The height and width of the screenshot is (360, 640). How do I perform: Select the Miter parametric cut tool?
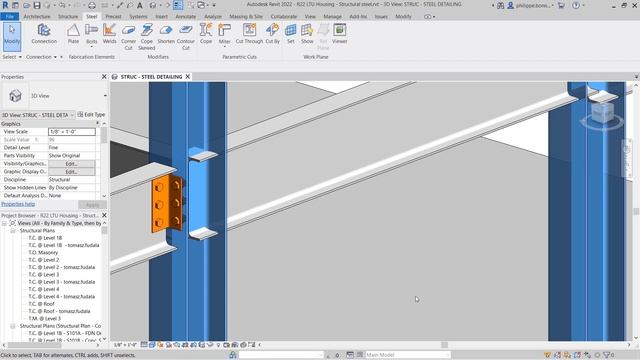pyautogui.click(x=224, y=33)
